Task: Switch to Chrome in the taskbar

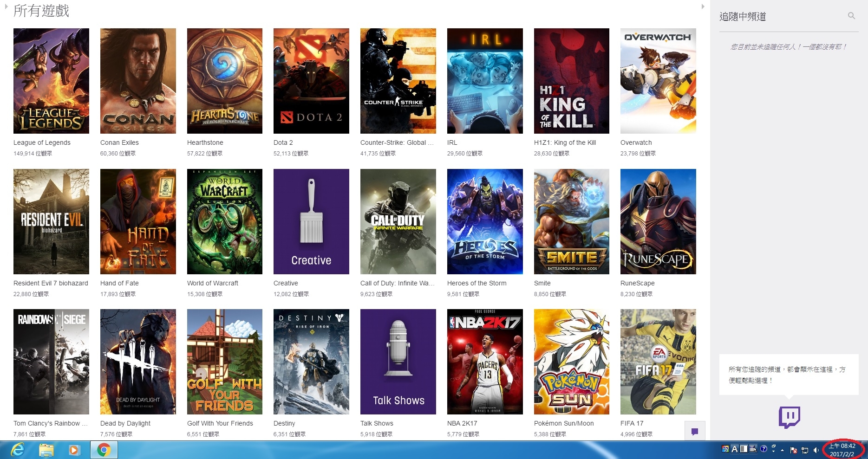Action: [104, 450]
